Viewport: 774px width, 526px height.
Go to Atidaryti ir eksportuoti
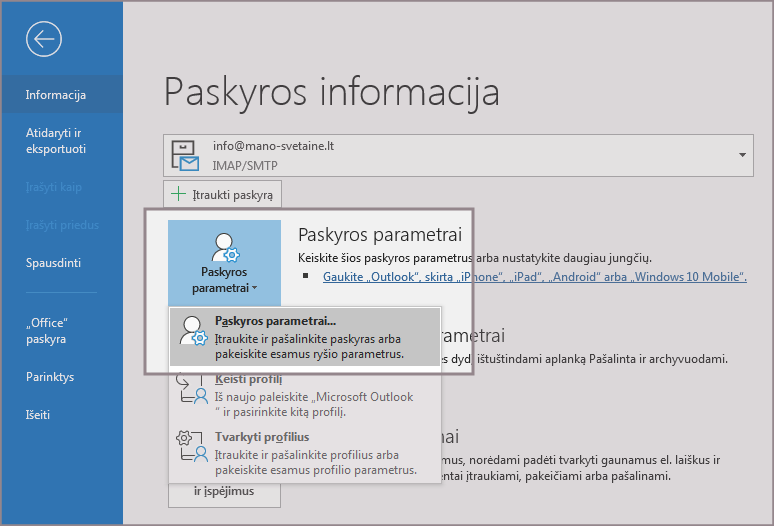coord(56,140)
